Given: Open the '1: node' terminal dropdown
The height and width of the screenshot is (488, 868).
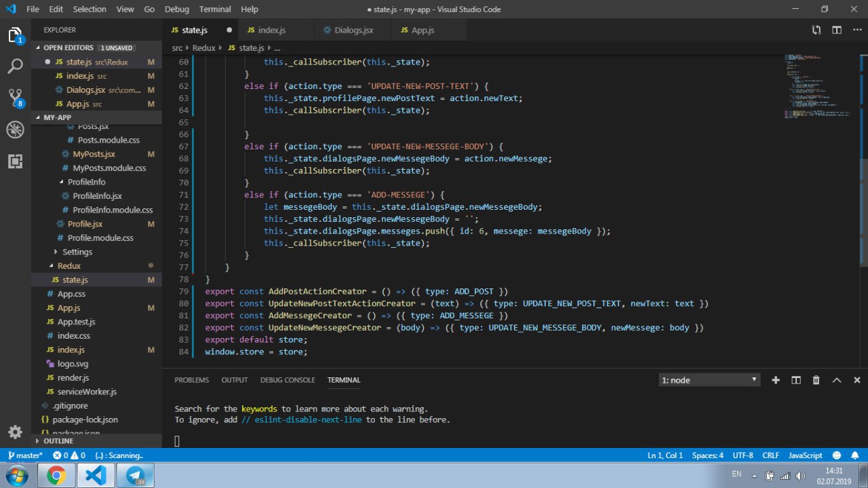Looking at the screenshot, I should (x=709, y=380).
